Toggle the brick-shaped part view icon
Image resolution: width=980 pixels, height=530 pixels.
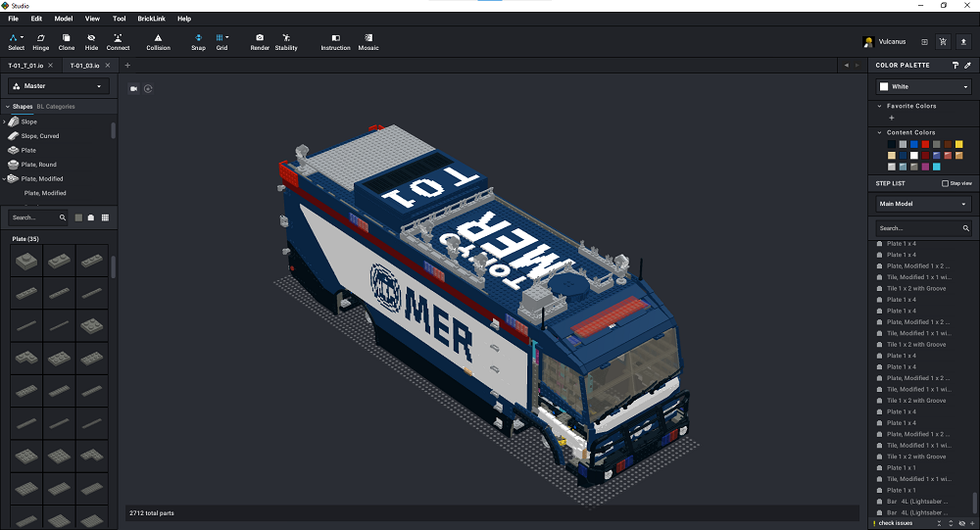[91, 217]
